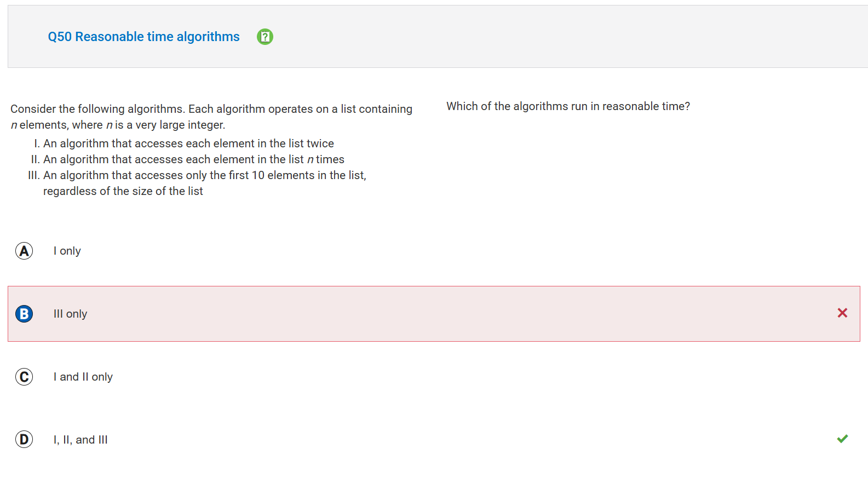Image resolution: width=868 pixels, height=477 pixels.
Task: Click the continuation line "regardless of the size"
Action: [x=123, y=191]
